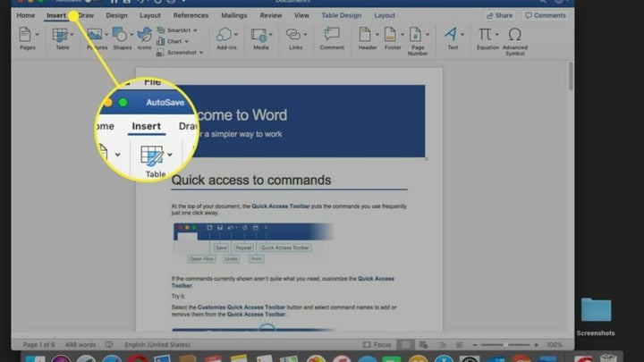Click the Advanced Symbol icon

514,36
